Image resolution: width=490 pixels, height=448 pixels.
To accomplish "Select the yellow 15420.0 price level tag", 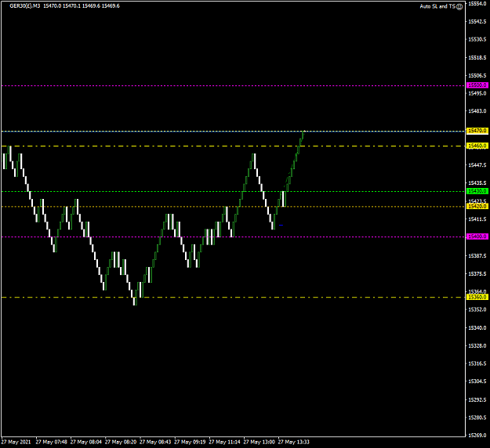I will (x=477, y=206).
